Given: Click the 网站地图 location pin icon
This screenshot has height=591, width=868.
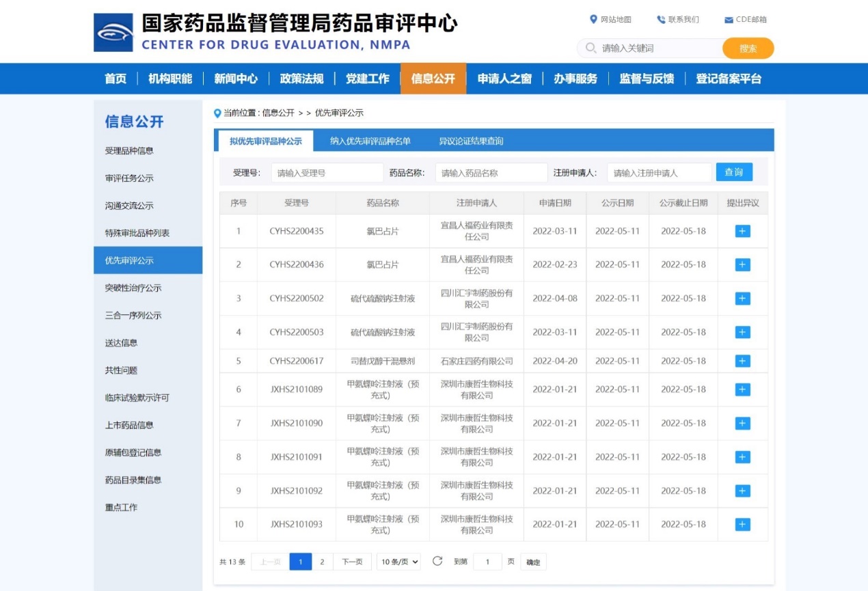Looking at the screenshot, I should (593, 19).
